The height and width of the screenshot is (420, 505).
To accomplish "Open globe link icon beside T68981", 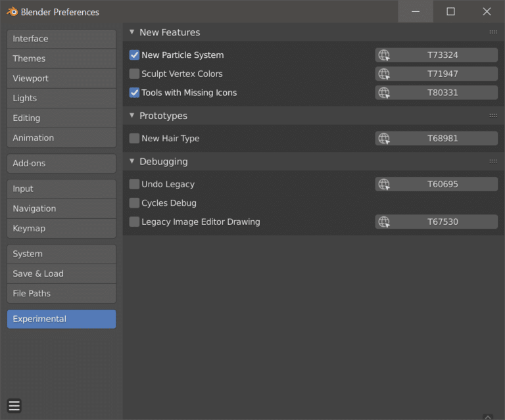I will (384, 139).
